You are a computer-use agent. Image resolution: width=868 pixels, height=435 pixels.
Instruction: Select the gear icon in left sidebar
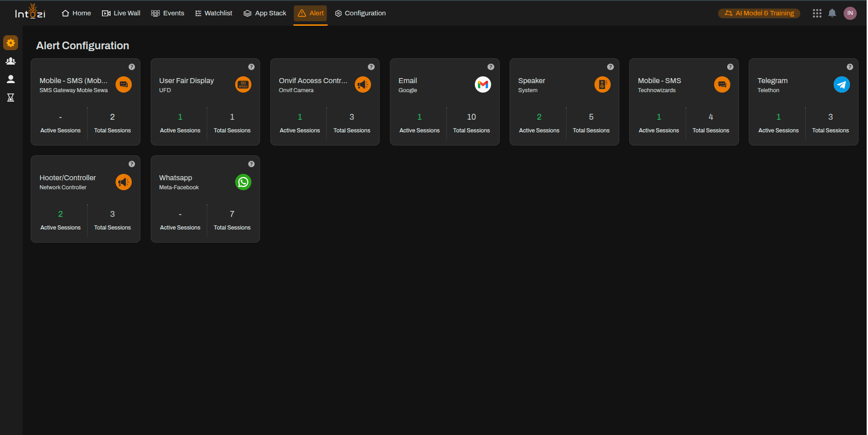[x=11, y=43]
